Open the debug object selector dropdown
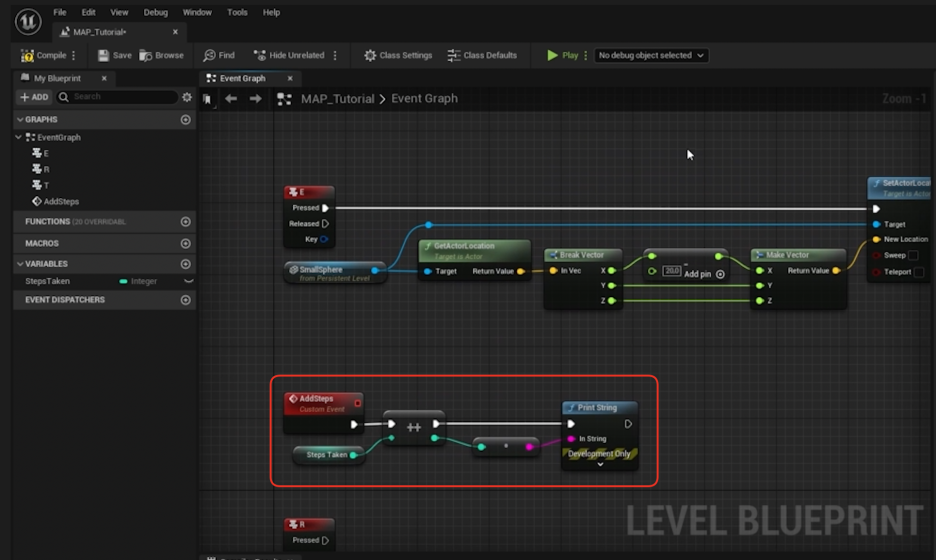936x560 pixels. pos(651,56)
